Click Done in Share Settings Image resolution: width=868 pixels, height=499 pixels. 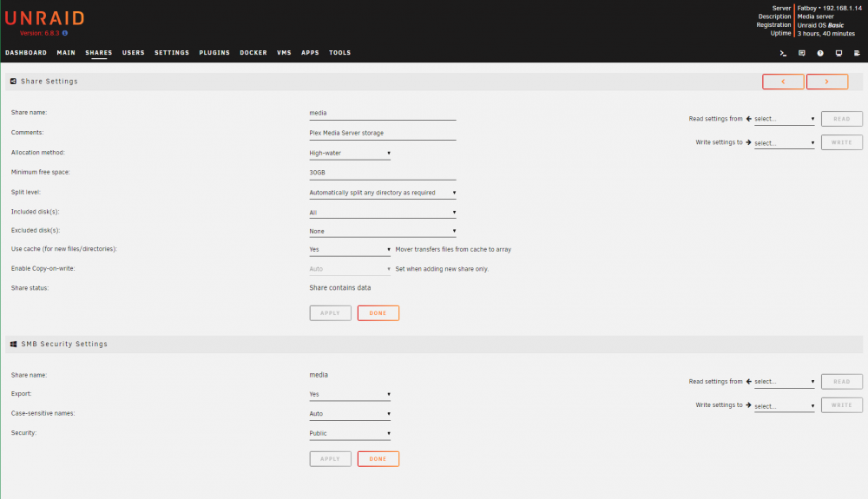click(x=378, y=313)
